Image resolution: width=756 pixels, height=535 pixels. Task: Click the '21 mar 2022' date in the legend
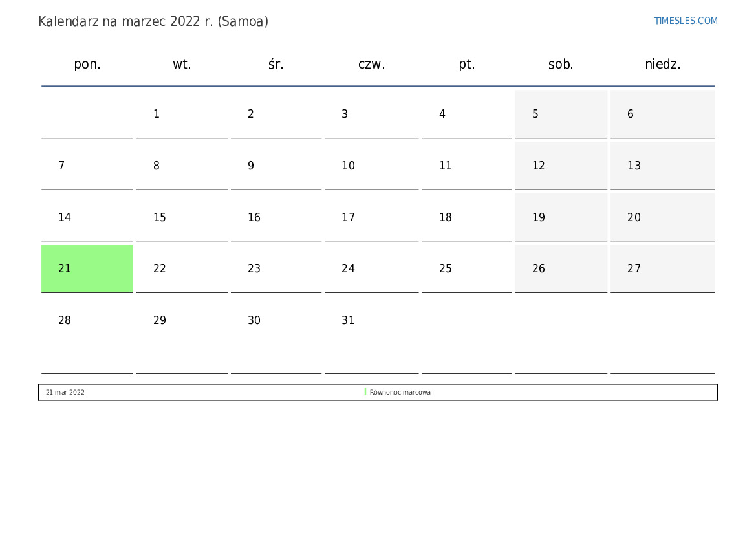pos(65,392)
